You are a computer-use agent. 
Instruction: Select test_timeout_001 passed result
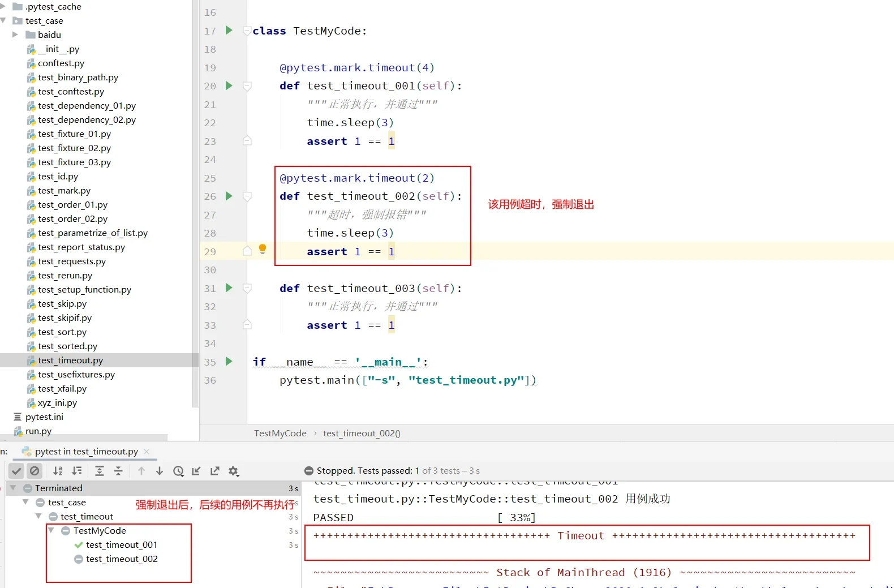point(122,544)
